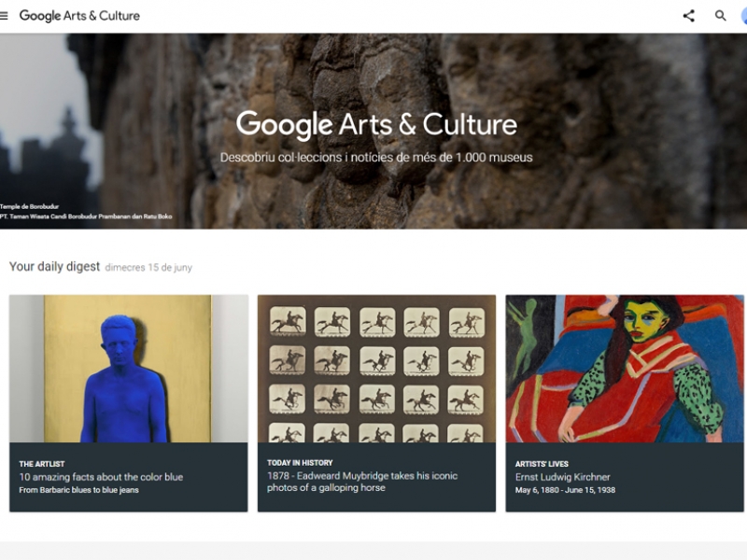Click THE ARTLIST category label
This screenshot has width=747, height=560.
click(x=42, y=464)
